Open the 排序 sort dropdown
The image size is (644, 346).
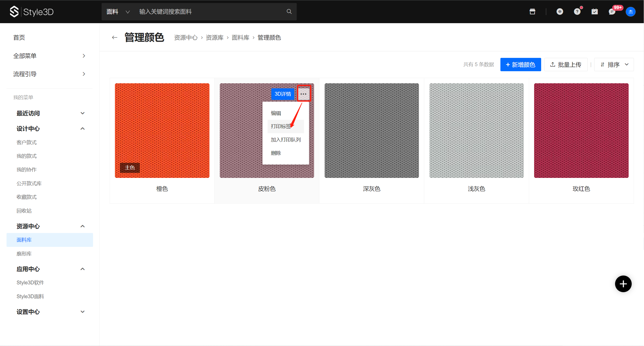pyautogui.click(x=614, y=65)
